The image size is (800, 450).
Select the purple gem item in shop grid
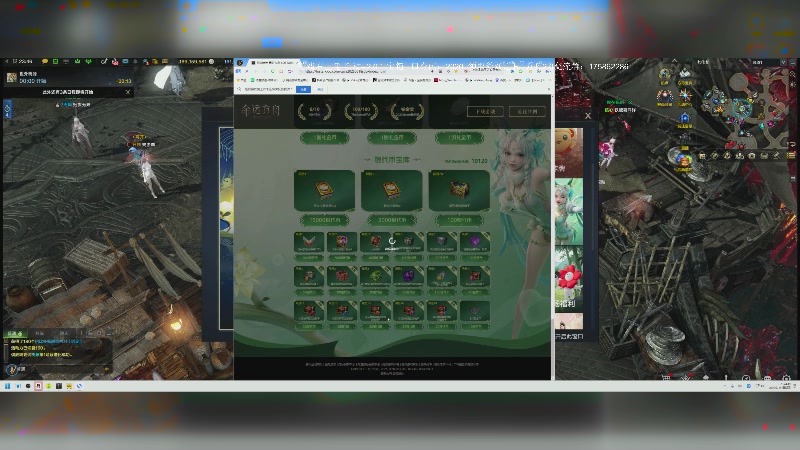pyautogui.click(x=475, y=242)
